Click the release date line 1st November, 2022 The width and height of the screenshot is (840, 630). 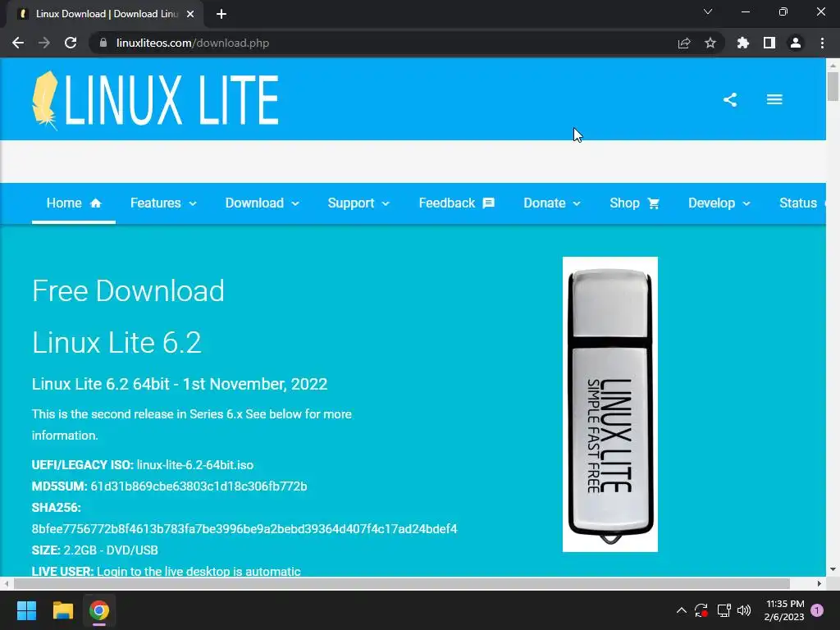(180, 384)
